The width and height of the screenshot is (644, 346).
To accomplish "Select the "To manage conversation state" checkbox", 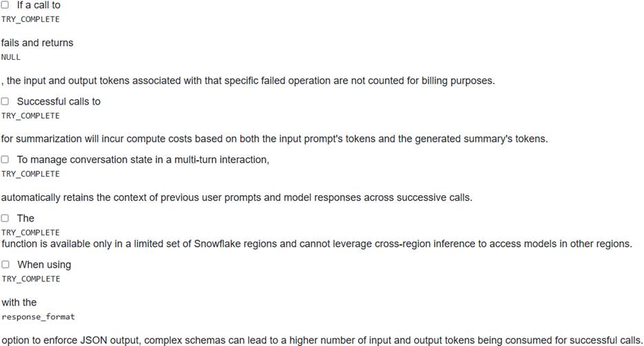I will (x=5, y=160).
